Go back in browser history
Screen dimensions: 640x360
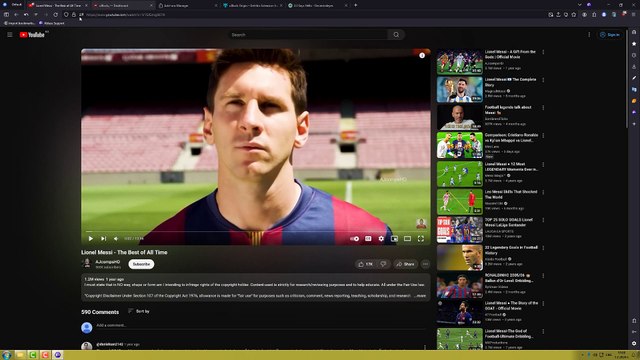pos(16,15)
